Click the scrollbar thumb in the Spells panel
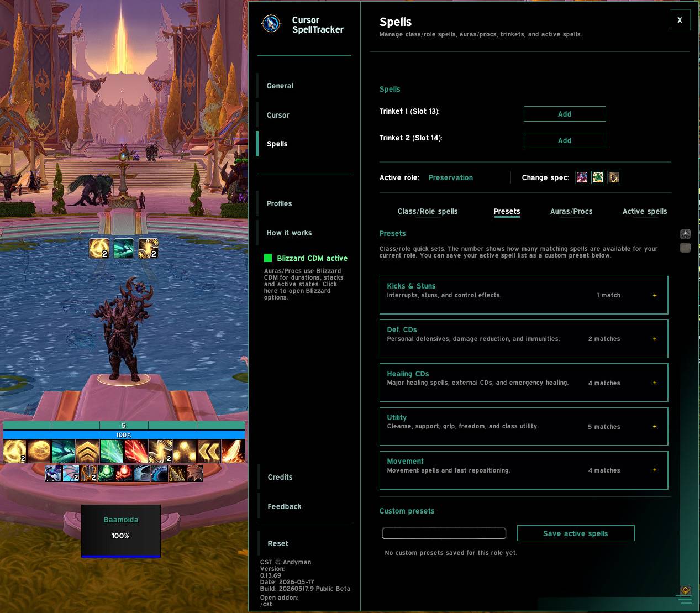 [x=685, y=248]
